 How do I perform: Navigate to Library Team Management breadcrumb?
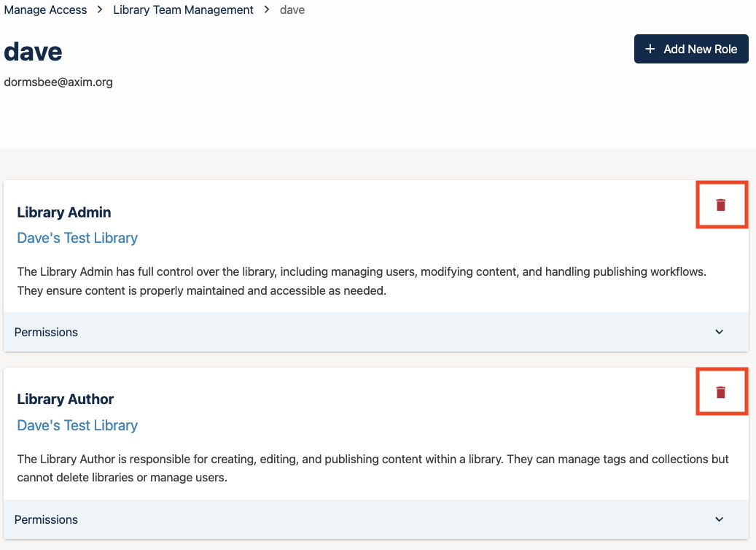point(183,10)
